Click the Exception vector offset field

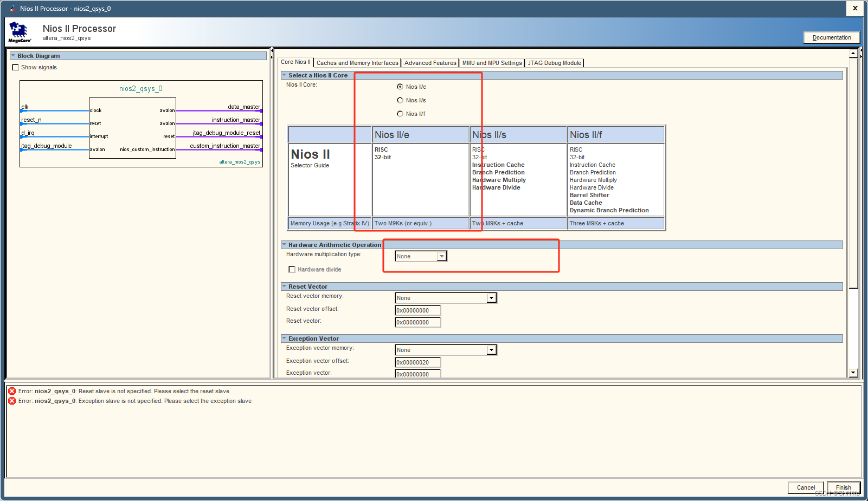tap(418, 362)
